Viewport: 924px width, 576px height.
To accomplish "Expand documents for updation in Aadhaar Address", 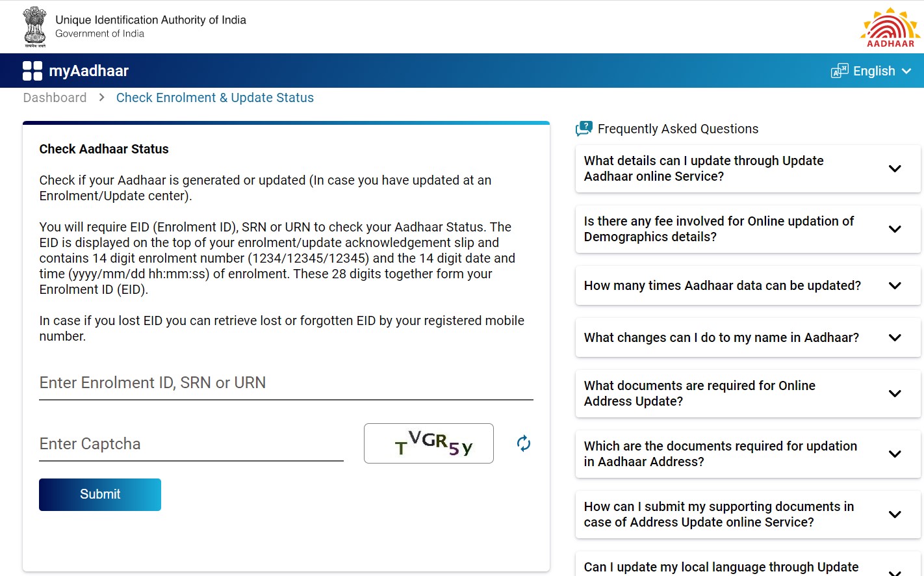I will coord(894,454).
